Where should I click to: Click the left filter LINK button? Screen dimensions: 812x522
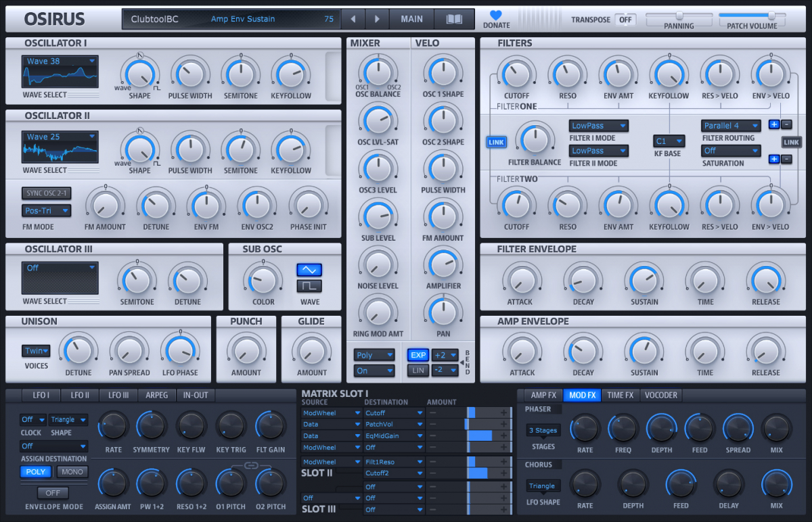click(x=496, y=142)
